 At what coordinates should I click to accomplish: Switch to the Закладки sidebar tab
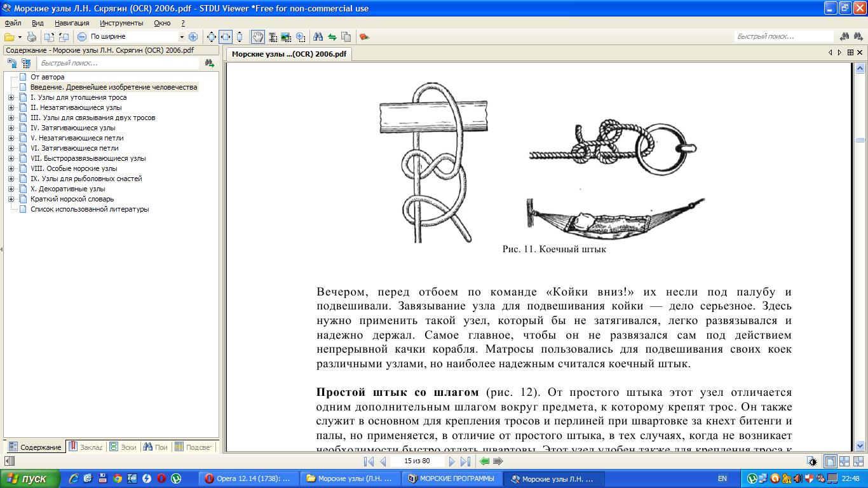tap(86, 447)
